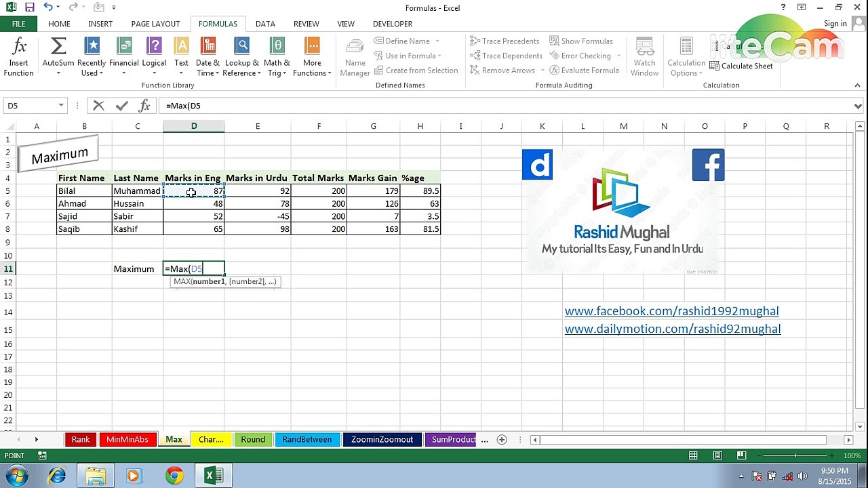Open the dailymotion.com/rashid92mughal link
868x488 pixels.
pos(673,329)
